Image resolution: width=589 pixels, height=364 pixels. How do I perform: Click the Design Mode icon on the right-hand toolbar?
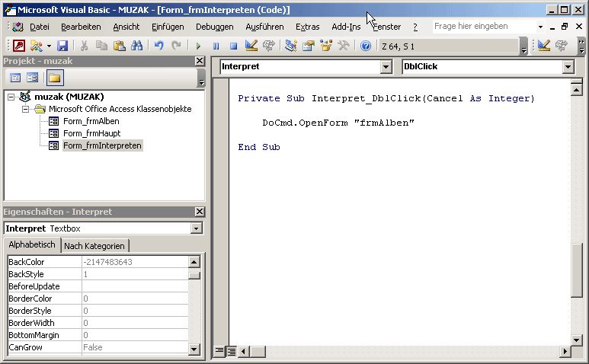544,46
